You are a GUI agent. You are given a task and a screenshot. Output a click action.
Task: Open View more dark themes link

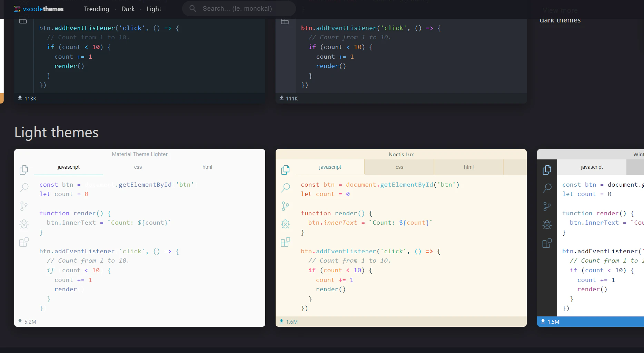coord(560,15)
